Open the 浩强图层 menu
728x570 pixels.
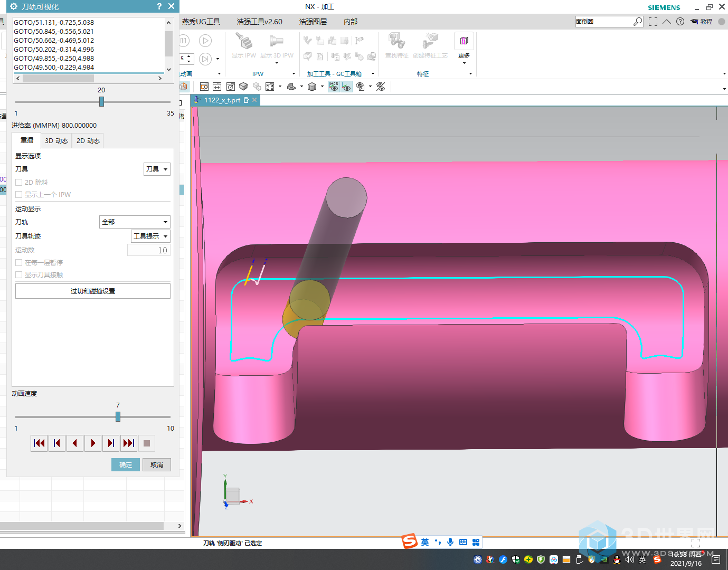313,22
